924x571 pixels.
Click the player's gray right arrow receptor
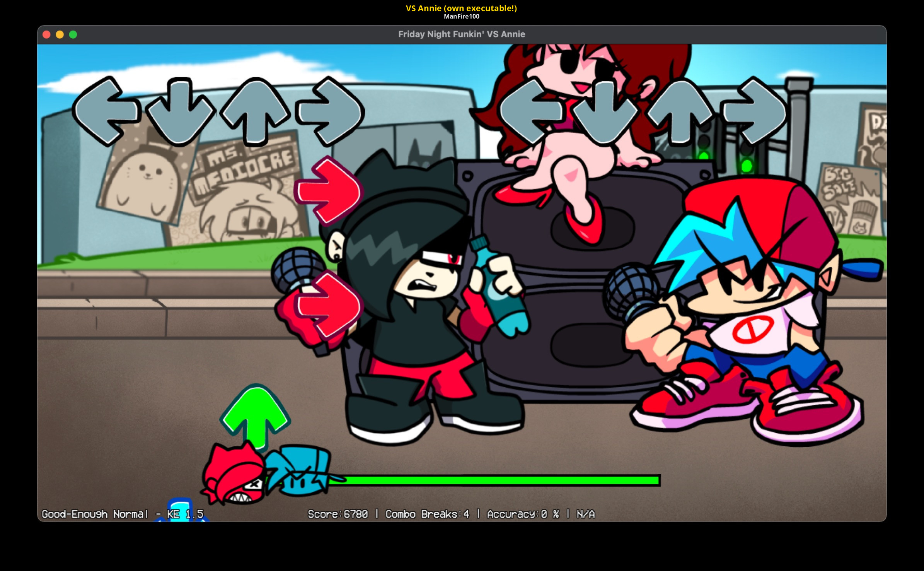[755, 112]
